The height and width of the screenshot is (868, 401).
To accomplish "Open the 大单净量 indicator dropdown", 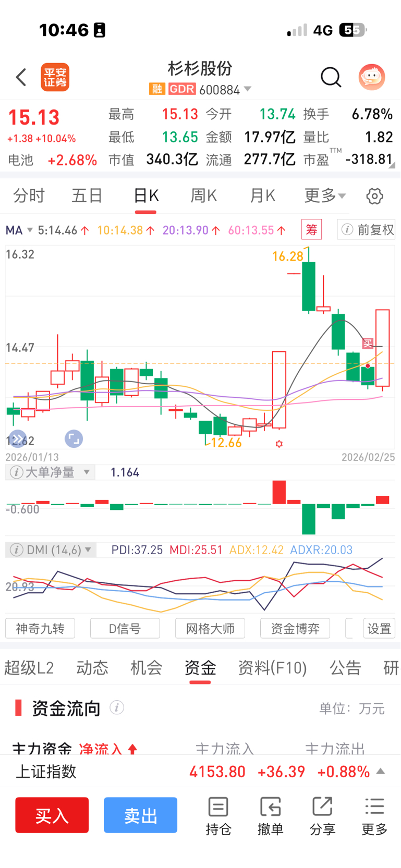I will click(x=51, y=472).
